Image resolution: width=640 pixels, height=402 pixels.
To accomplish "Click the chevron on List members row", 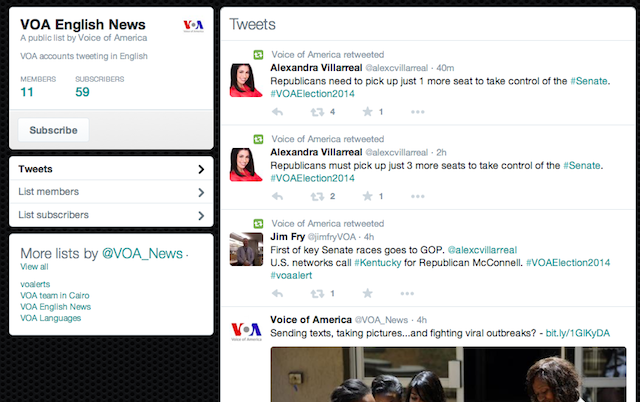I will click(201, 192).
